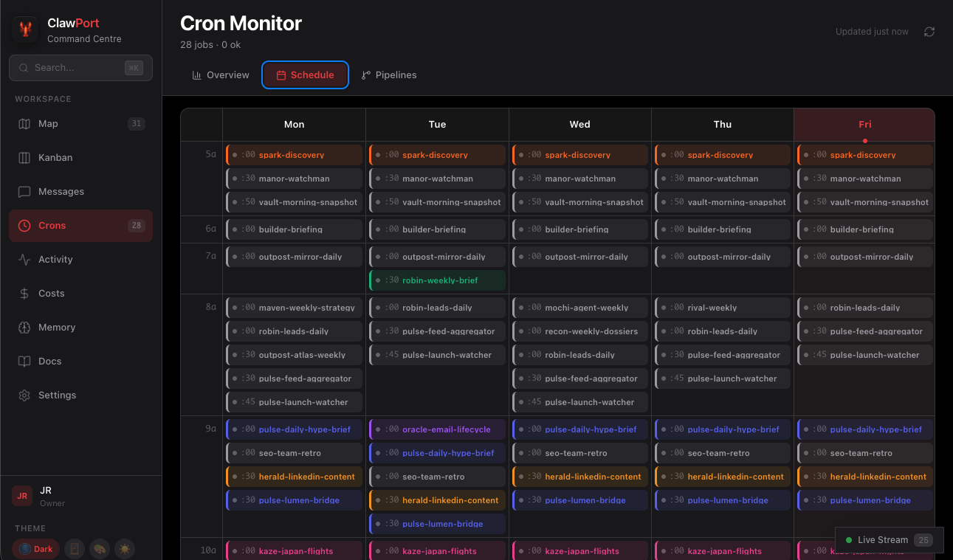Open Monday's kaze-japan-flights job
The height and width of the screenshot is (560, 953).
(294, 550)
